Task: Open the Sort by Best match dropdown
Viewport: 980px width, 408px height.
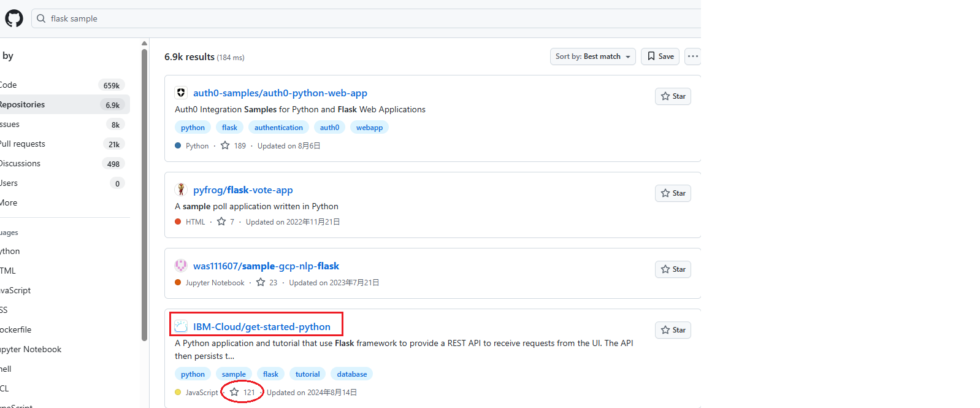Action: tap(592, 56)
